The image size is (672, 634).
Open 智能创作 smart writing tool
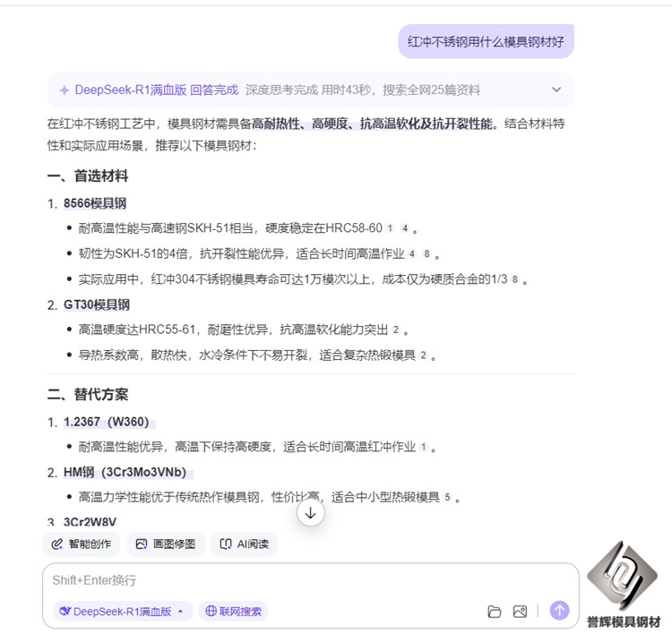point(81,544)
